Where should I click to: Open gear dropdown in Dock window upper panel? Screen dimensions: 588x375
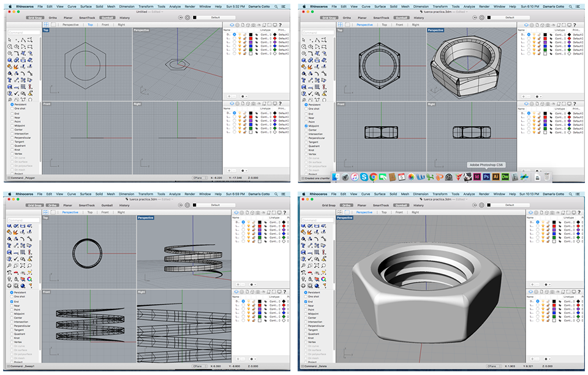click(x=538, y=97)
